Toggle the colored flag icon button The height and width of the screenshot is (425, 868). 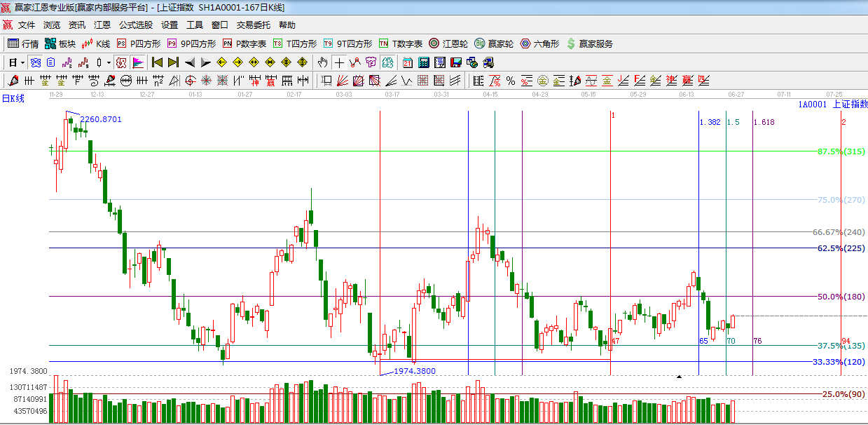[x=137, y=62]
